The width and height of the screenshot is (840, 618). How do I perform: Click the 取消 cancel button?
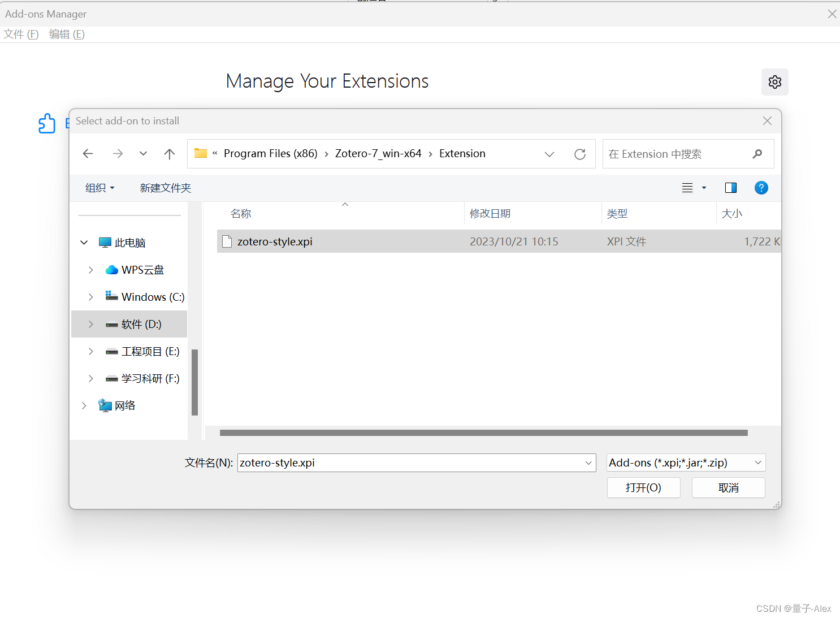[728, 487]
